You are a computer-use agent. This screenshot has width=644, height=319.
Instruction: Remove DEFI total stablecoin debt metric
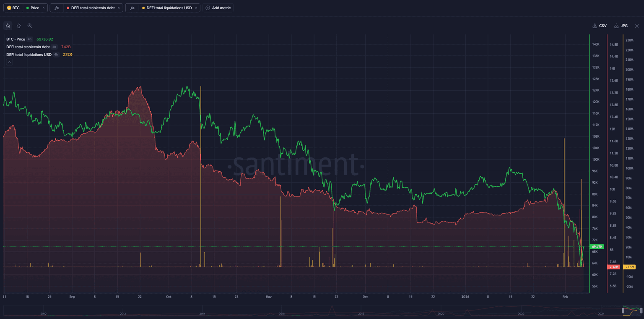pyautogui.click(x=119, y=8)
